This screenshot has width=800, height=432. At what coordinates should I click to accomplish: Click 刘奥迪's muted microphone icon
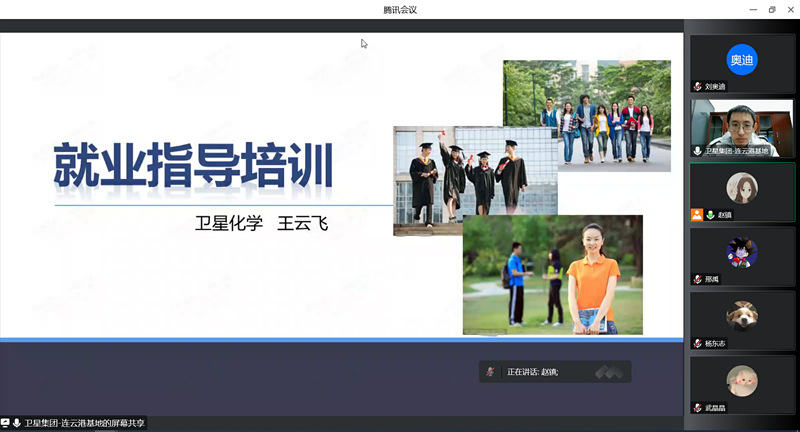tap(697, 87)
